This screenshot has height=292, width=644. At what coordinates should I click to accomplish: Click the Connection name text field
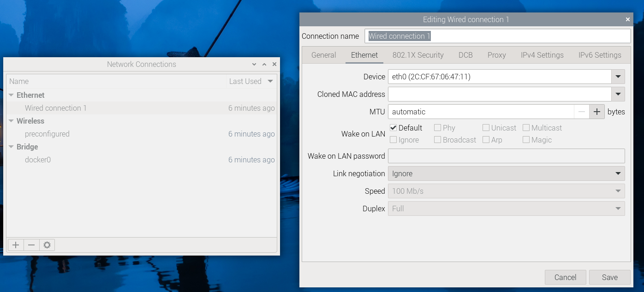(497, 36)
